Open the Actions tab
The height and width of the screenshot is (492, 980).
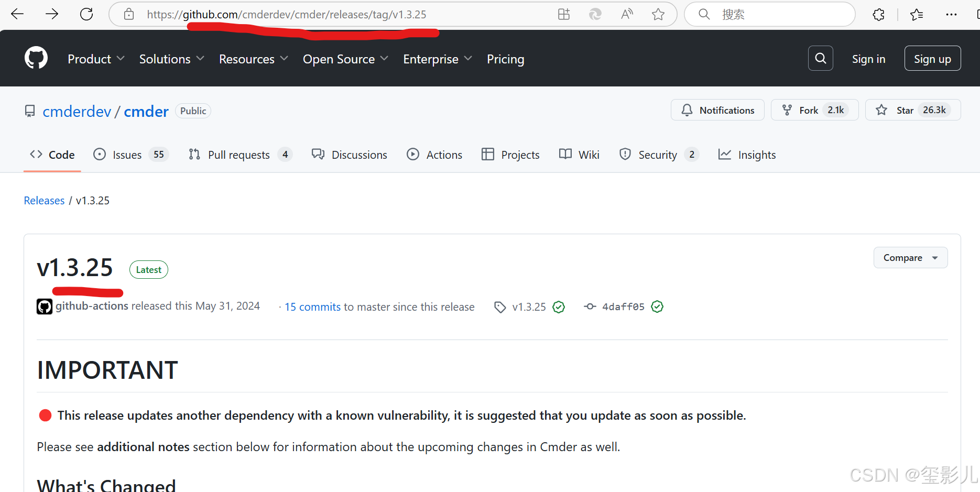click(x=434, y=155)
